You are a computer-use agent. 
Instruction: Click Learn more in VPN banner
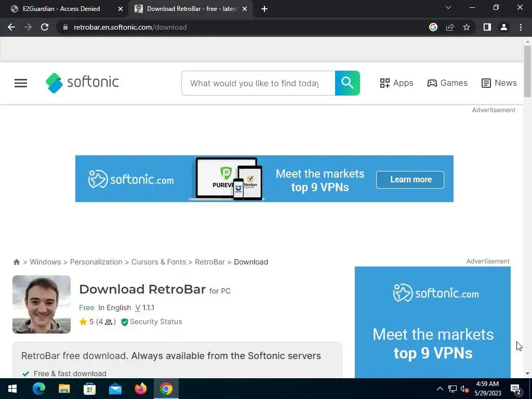(x=410, y=179)
